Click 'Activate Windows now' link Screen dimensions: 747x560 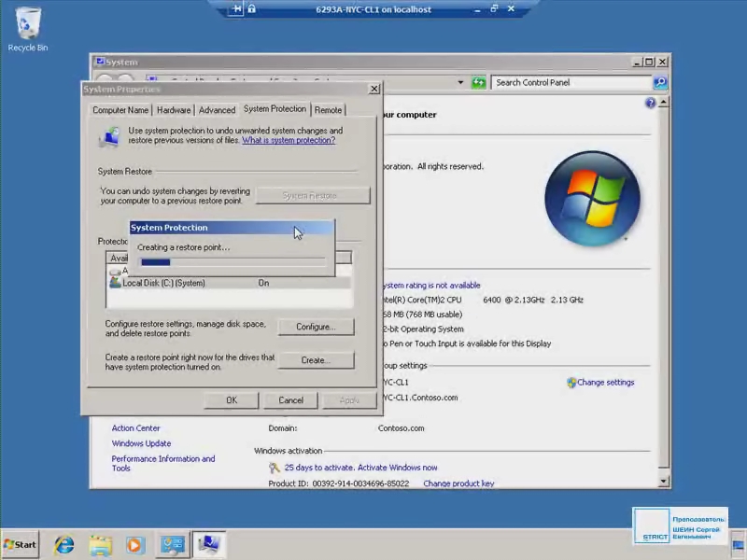point(360,468)
